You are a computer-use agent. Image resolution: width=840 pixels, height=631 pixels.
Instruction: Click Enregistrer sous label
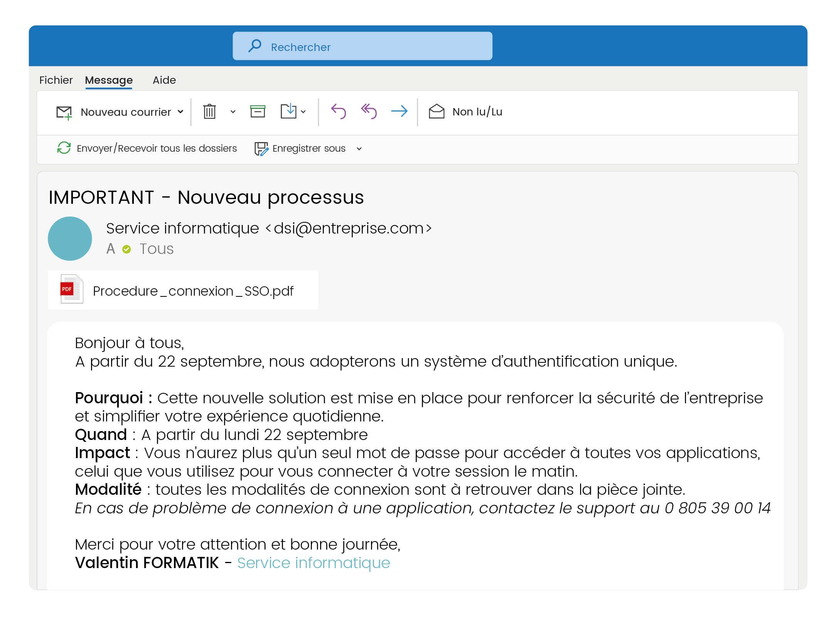tap(309, 148)
